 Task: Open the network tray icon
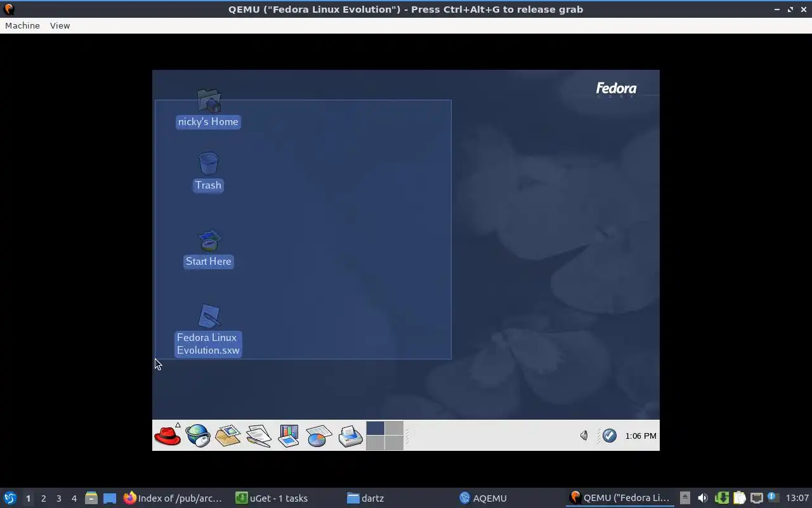tap(756, 498)
